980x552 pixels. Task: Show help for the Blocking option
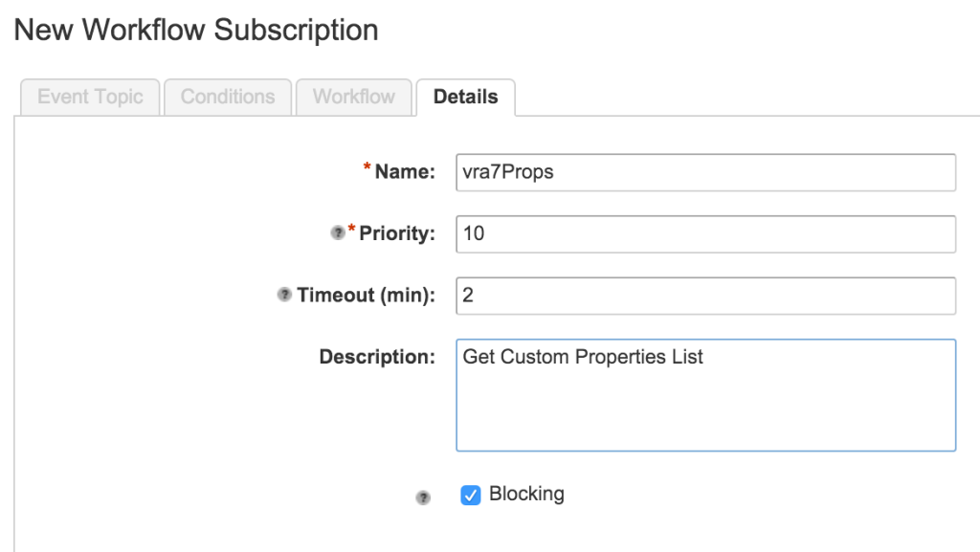[422, 495]
